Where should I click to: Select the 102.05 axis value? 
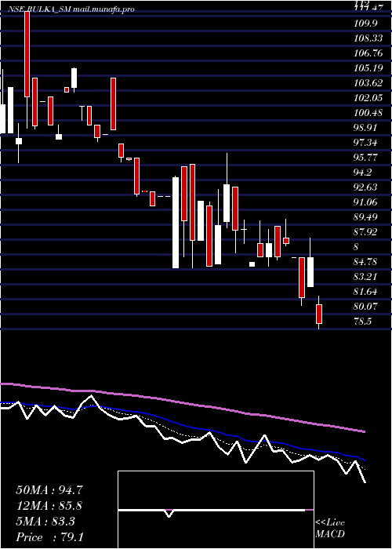pyautogui.click(x=368, y=98)
